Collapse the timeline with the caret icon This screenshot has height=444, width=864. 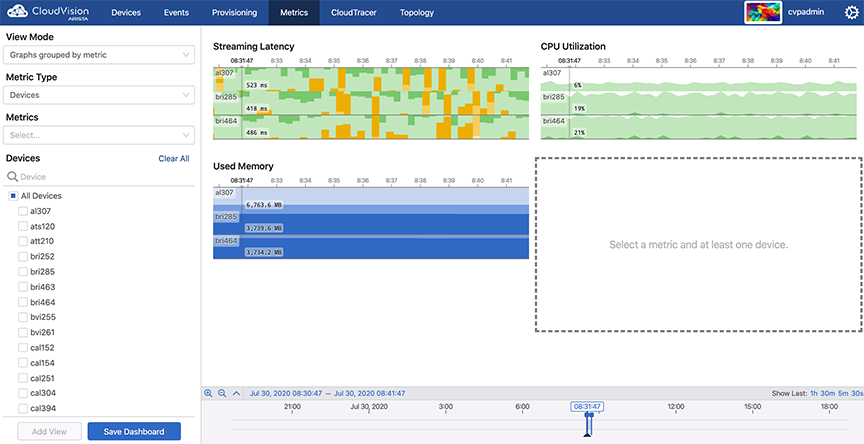tap(236, 393)
